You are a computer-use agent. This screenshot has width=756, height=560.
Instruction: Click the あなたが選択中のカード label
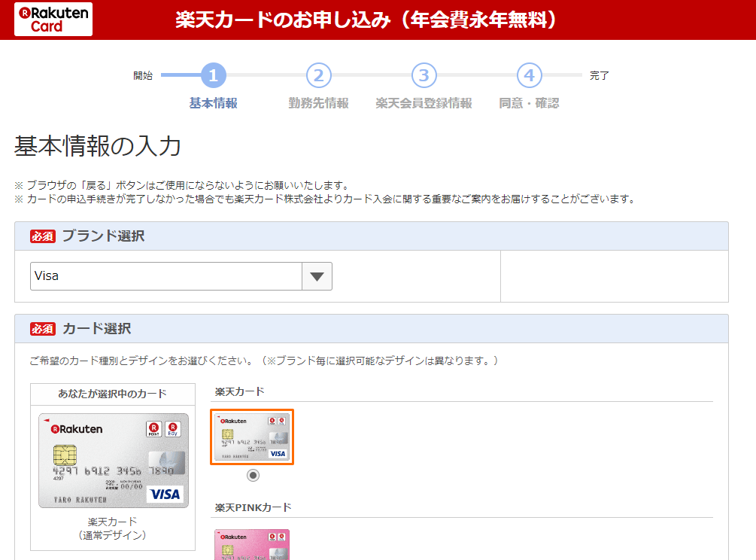tap(112, 394)
